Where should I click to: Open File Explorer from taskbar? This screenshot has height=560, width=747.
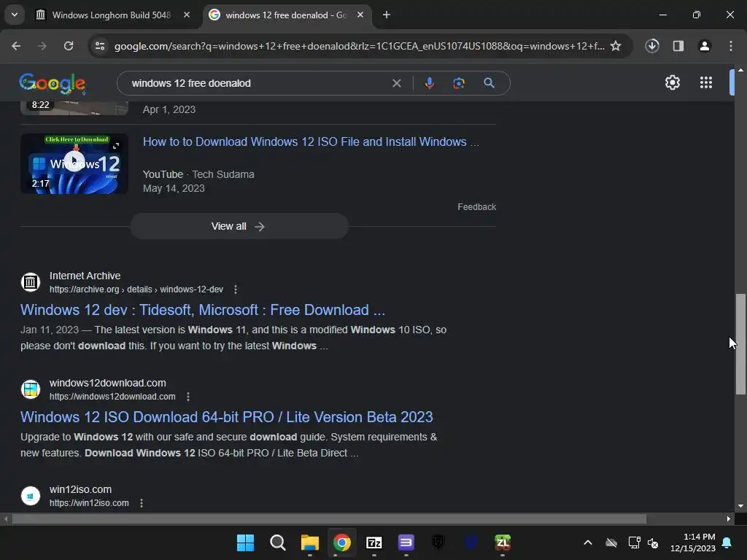(x=309, y=542)
